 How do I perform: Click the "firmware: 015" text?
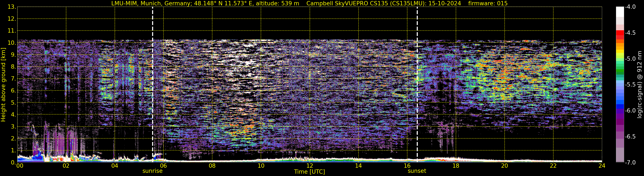click(x=488, y=3)
